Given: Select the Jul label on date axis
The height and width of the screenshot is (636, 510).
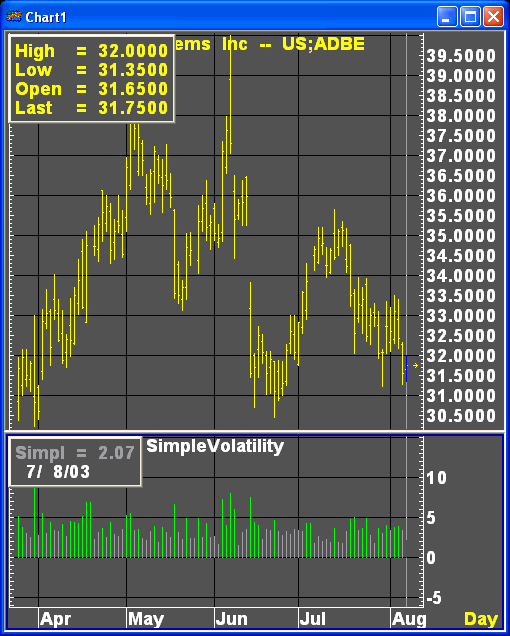Looking at the screenshot, I should point(313,619).
